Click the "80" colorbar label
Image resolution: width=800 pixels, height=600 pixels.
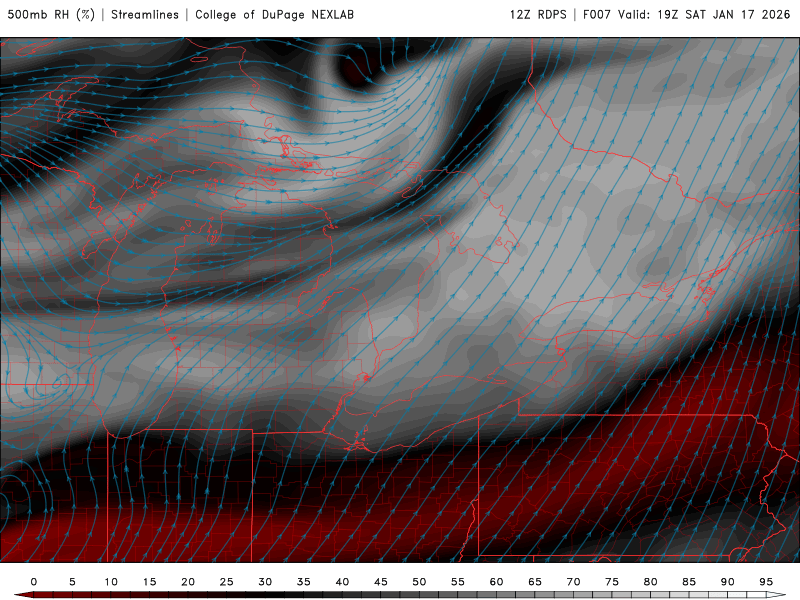tap(651, 582)
